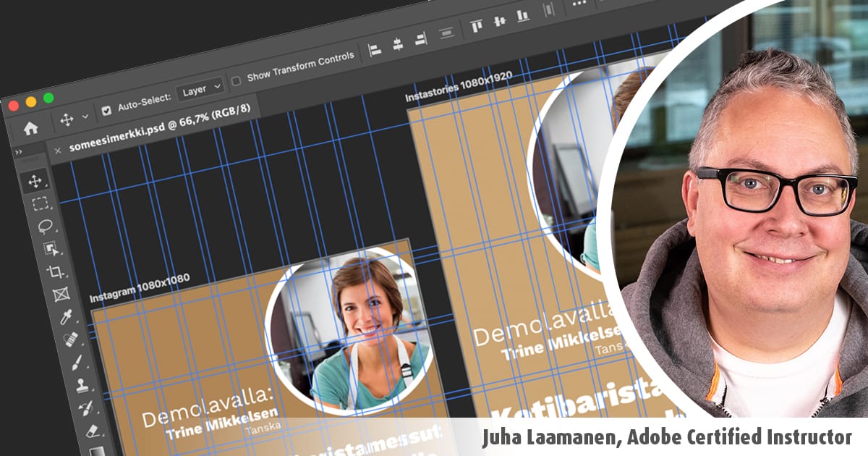Screen dimensions: 868x456
Task: Select the Spot Healing Brush tool
Action: coord(70,339)
